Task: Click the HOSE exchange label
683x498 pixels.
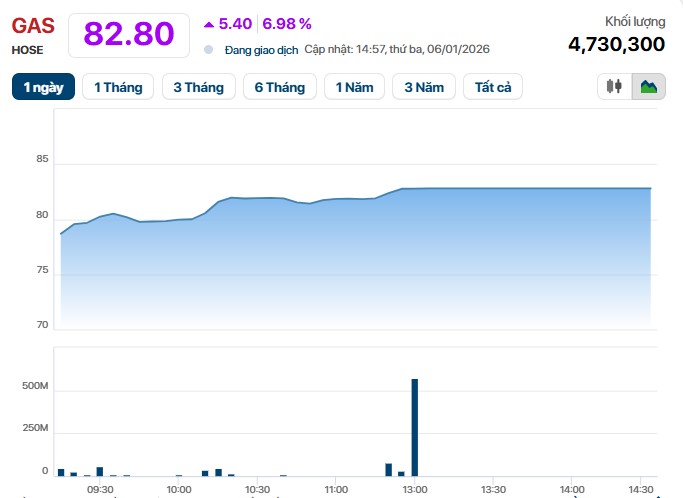Action: click(x=27, y=48)
